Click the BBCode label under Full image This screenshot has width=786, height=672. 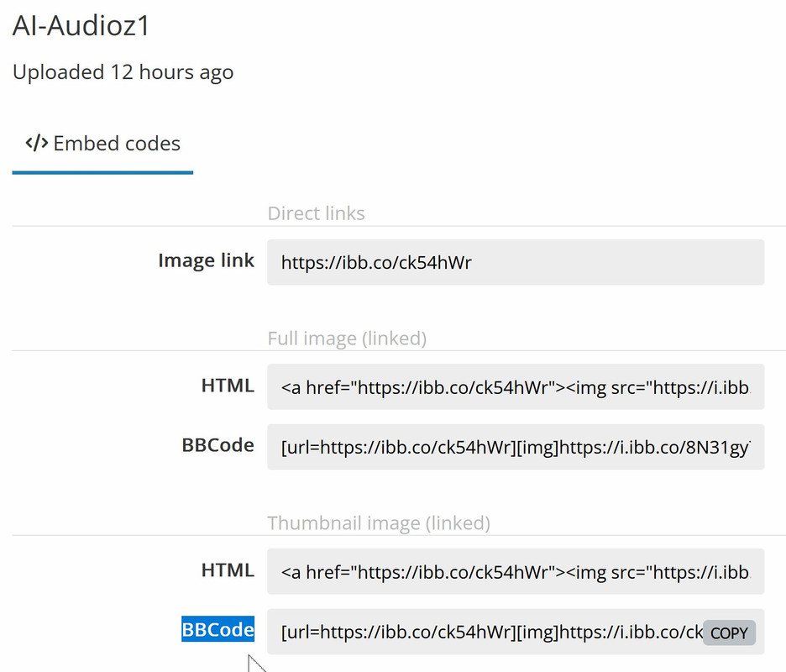click(218, 445)
